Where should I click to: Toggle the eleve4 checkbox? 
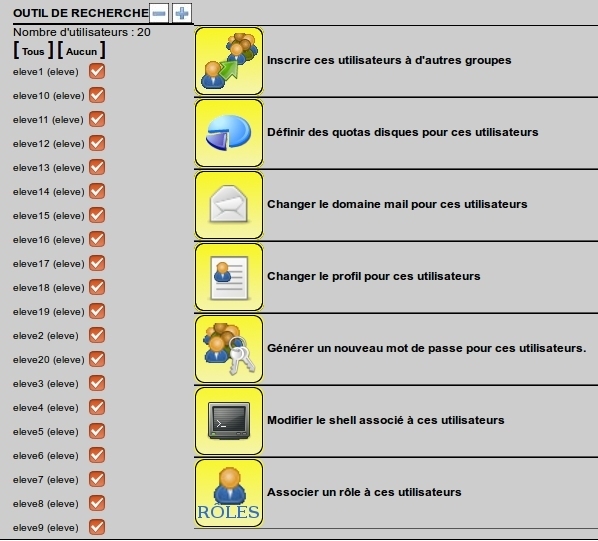coord(97,407)
